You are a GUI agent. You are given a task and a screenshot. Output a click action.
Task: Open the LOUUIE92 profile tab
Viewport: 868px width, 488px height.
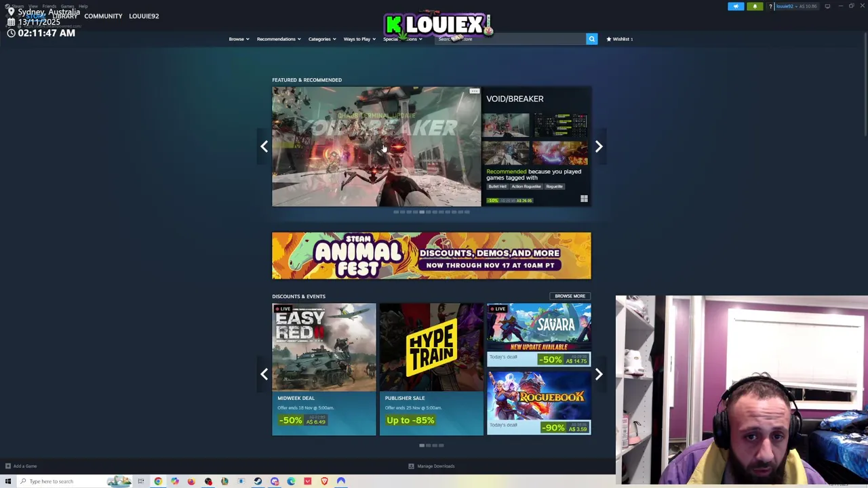coord(144,16)
